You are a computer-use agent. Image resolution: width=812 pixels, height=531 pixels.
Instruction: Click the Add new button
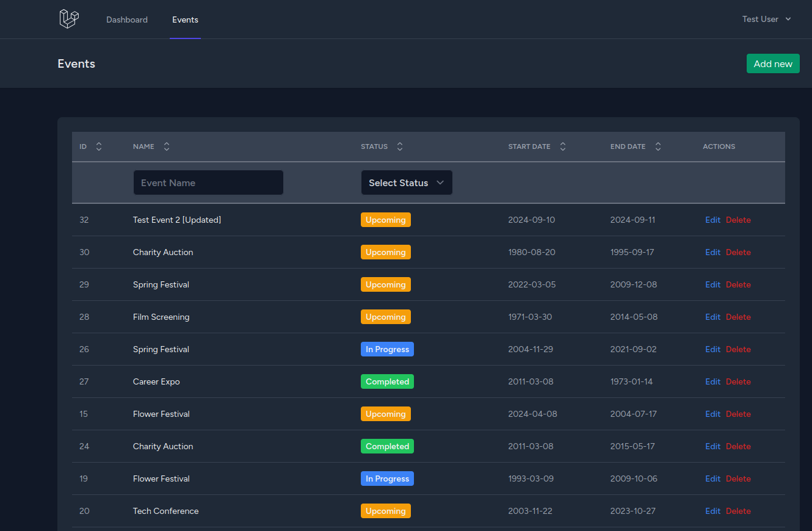[773, 63]
